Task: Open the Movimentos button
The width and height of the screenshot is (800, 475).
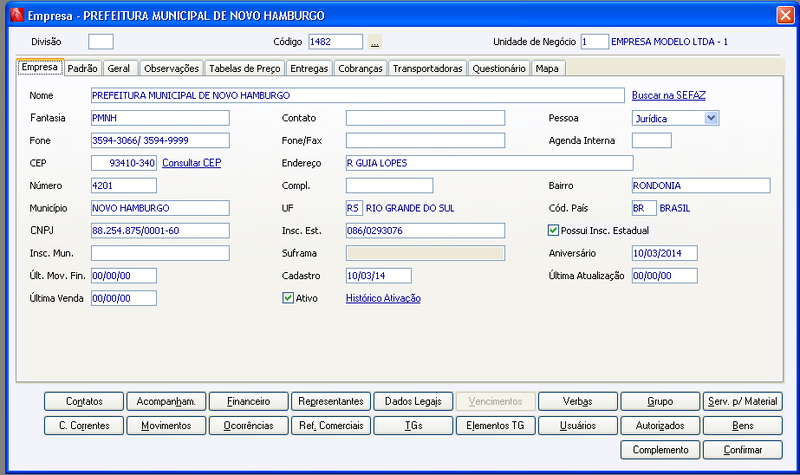Action: [166, 426]
